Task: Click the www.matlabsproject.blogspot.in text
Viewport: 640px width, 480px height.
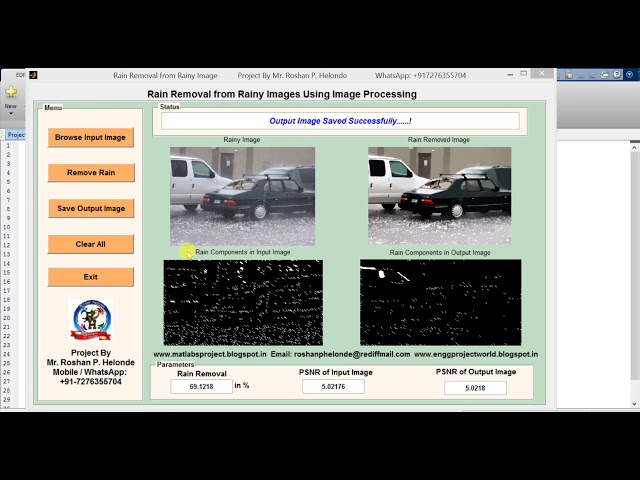Action: pyautogui.click(x=210, y=354)
